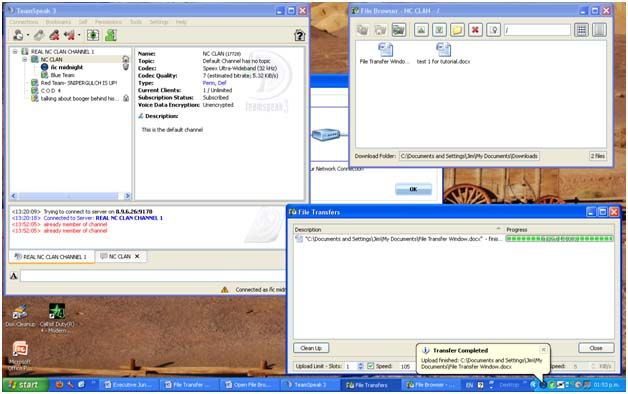628x394 pixels.
Task: Click the path input field in File Browser
Action: 537,30
